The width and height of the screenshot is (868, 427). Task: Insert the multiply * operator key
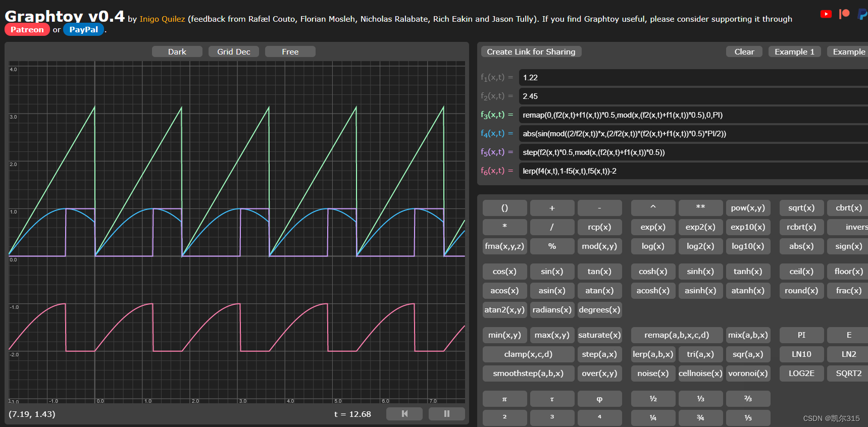504,227
